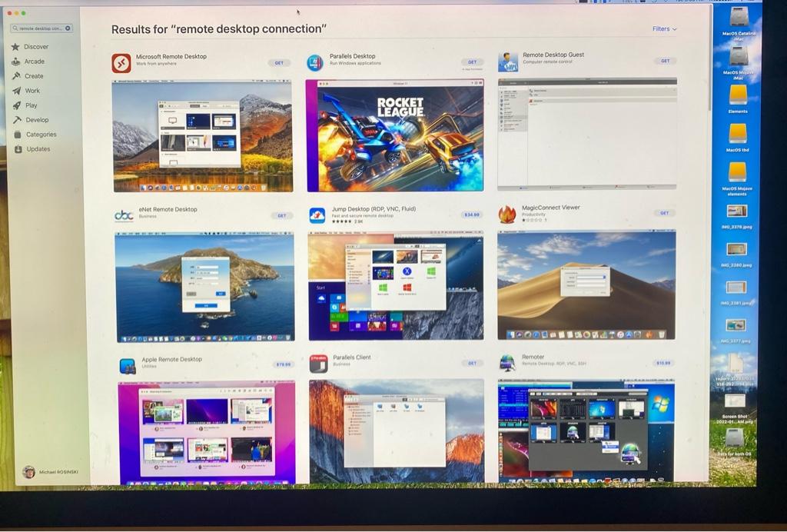Open the Categories section in sidebar
This screenshot has height=532, width=787.
(35, 135)
